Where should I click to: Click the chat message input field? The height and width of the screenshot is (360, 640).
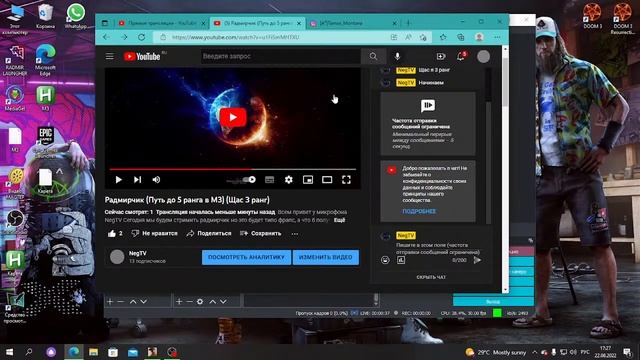(438, 248)
